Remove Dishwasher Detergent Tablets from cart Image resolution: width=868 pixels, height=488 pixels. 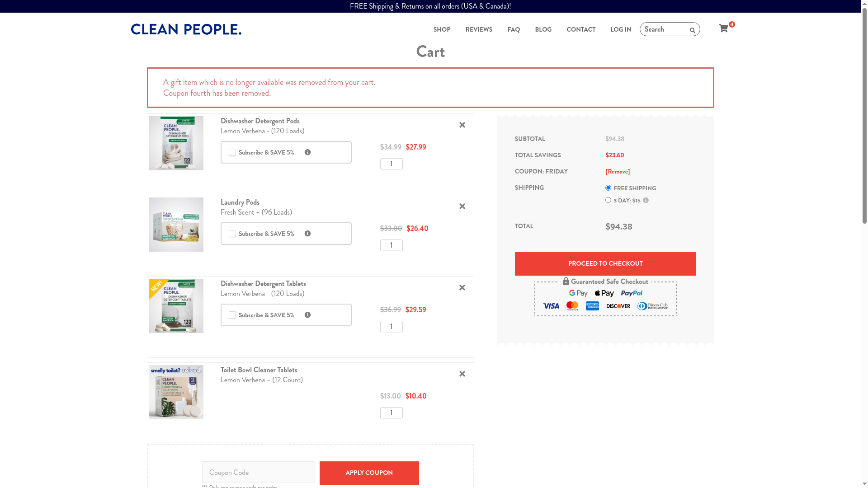click(x=462, y=288)
